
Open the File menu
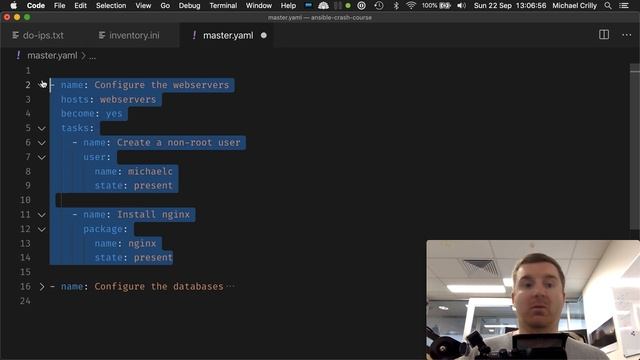(60, 5)
